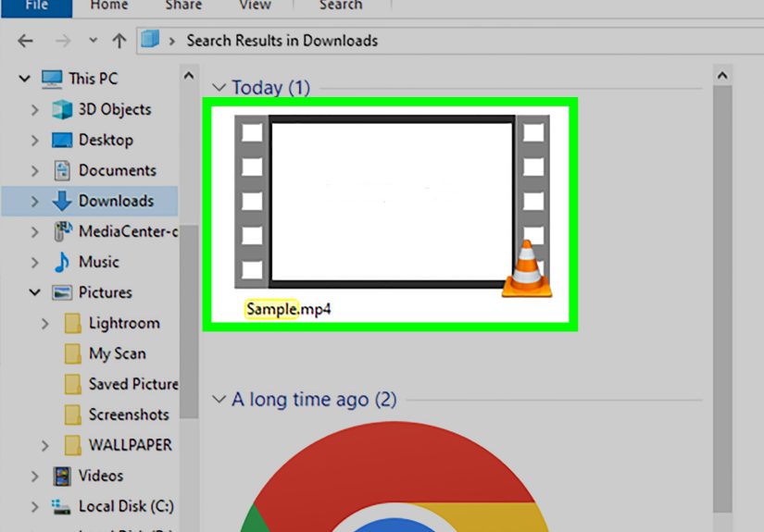Expand the Downloads tree node
The width and height of the screenshot is (764, 532).
coord(34,201)
